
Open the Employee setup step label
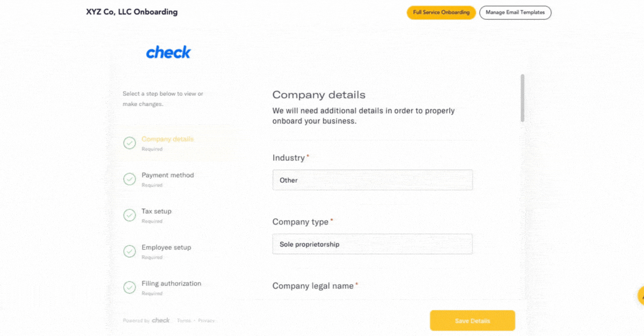point(166,247)
